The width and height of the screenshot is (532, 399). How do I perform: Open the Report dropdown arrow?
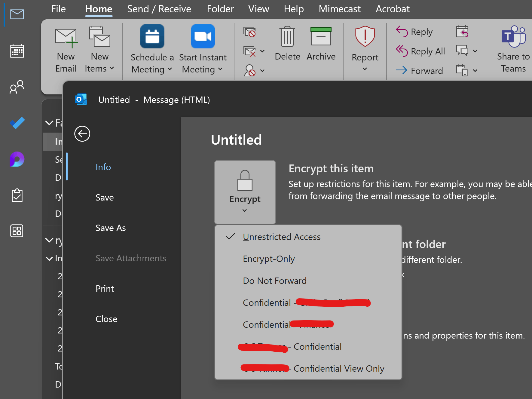[365, 69]
